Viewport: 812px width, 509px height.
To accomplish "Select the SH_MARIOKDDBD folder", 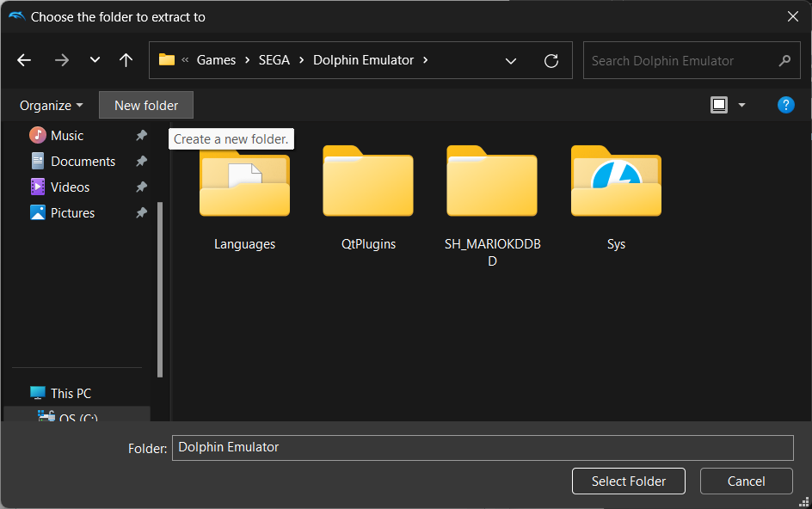I will [492, 207].
